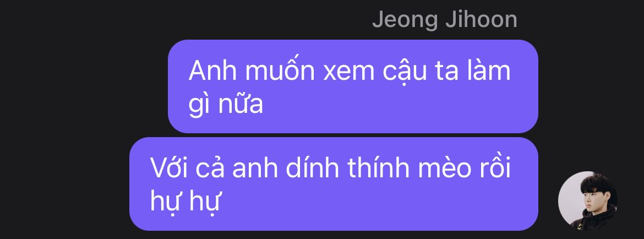Viewport: 644px width, 239px height.
Task: Click the word 'thính' in the second bubble
Action: [x=378, y=168]
